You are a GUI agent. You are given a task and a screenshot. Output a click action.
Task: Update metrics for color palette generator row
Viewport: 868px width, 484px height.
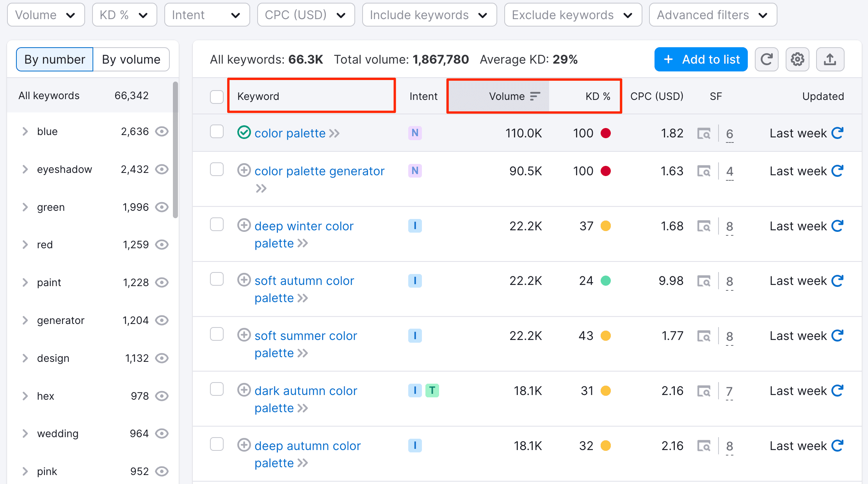click(x=838, y=171)
